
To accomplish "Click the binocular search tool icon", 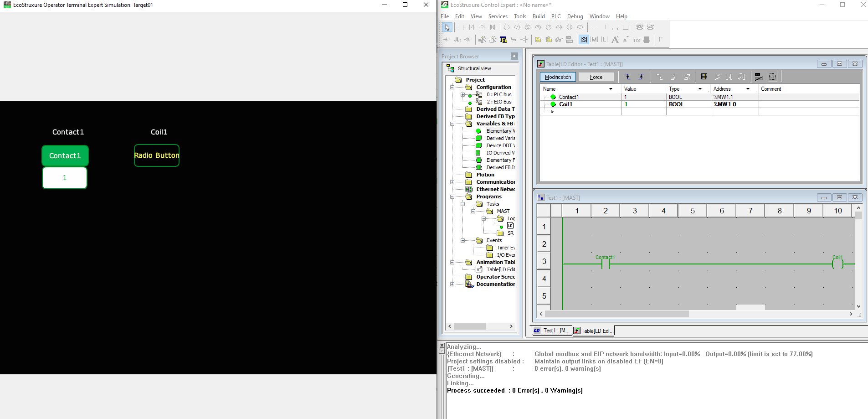I will point(559,40).
